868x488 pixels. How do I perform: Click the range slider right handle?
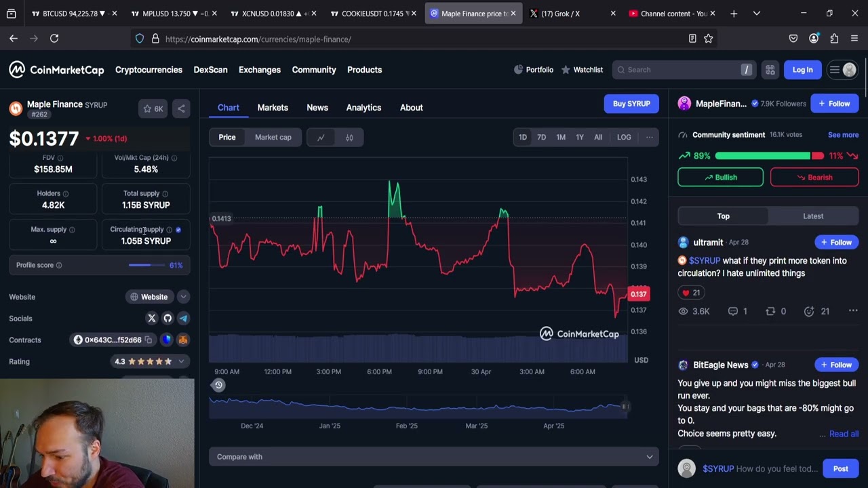click(625, 407)
